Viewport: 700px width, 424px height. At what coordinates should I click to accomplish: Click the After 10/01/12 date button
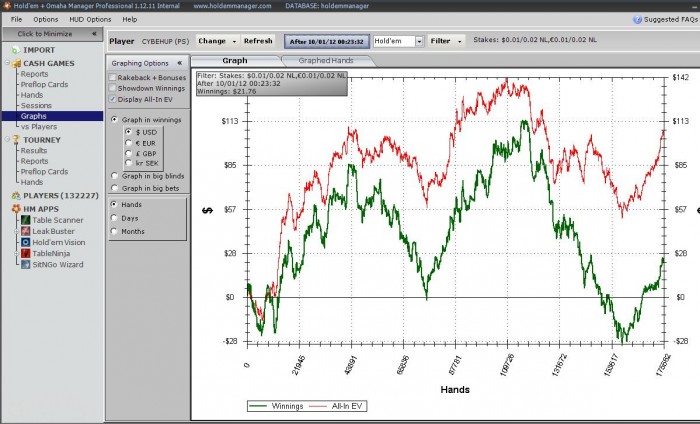[x=327, y=42]
